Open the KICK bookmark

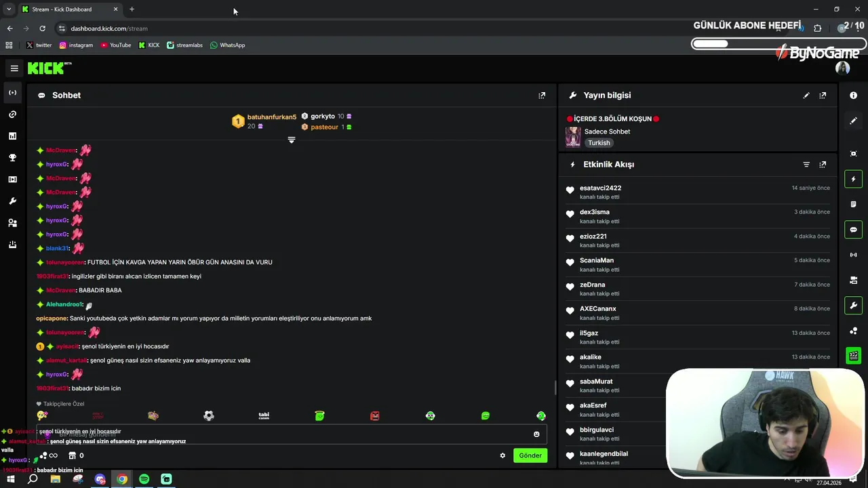point(149,45)
